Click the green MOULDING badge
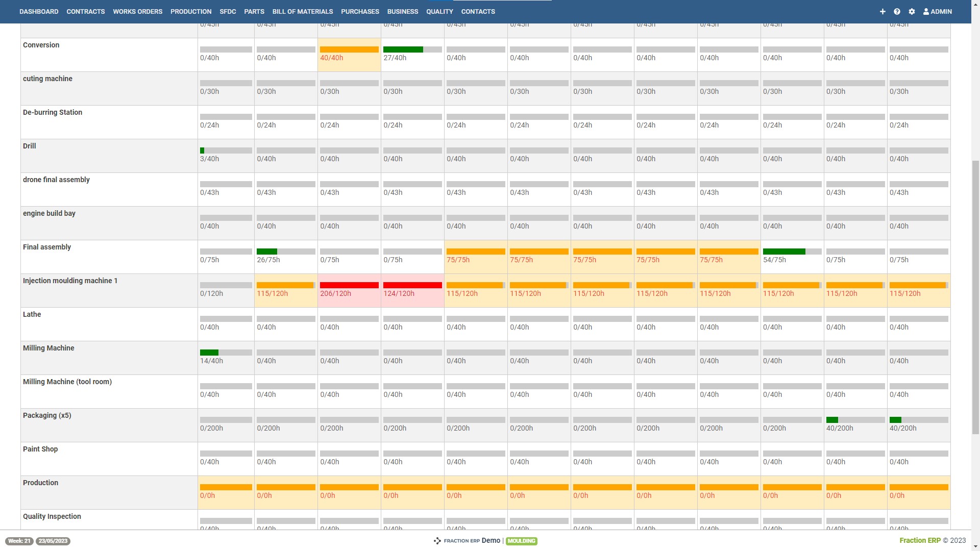 [x=521, y=541]
